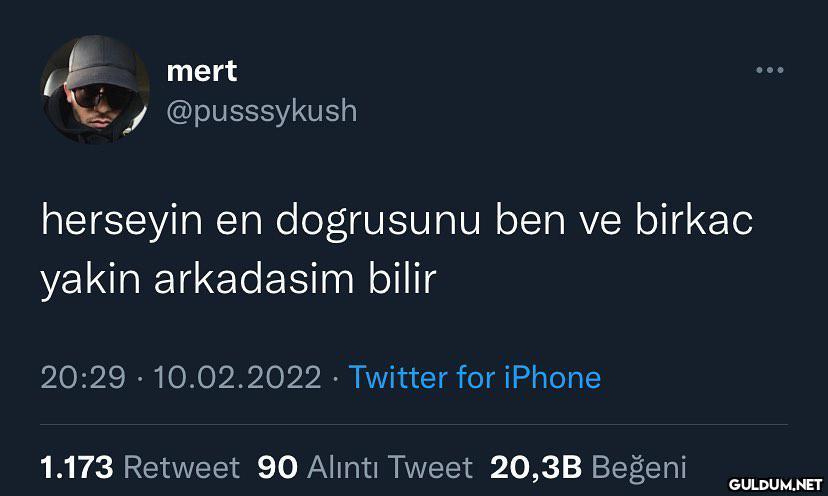Click the date 10.02.2022
The width and height of the screenshot is (828, 496).
click(237, 377)
